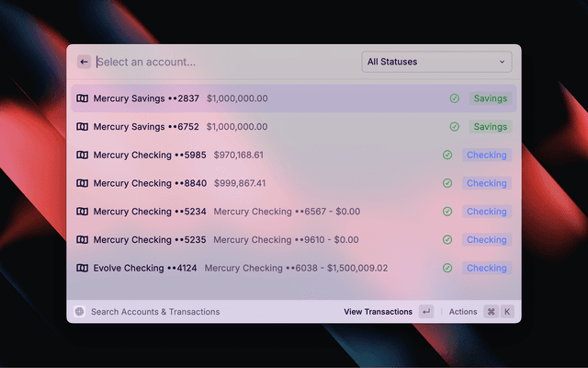The width and height of the screenshot is (588, 368).
Task: Click the bank icon for Mercury Savings ••6752
Action: click(x=83, y=127)
